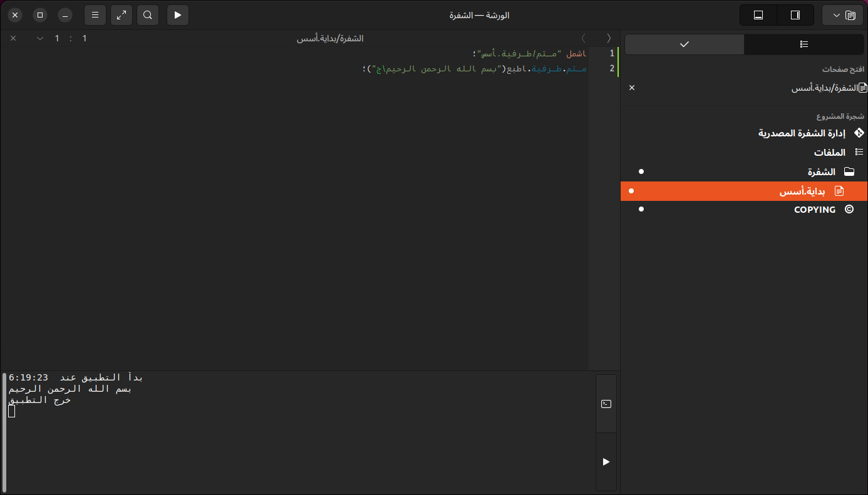868x495 pixels.
Task: Toggle the side panel visibility
Action: point(795,15)
